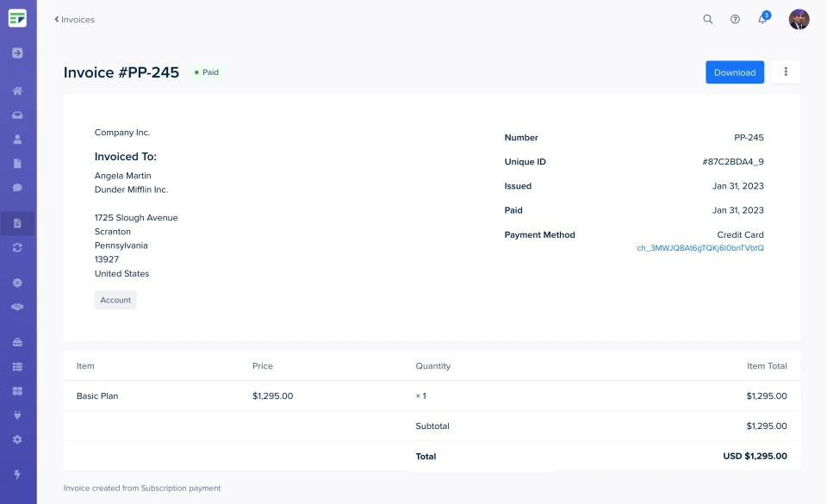The width and height of the screenshot is (827, 504).
Task: Check notifications via the bell icon
Action: [x=762, y=19]
